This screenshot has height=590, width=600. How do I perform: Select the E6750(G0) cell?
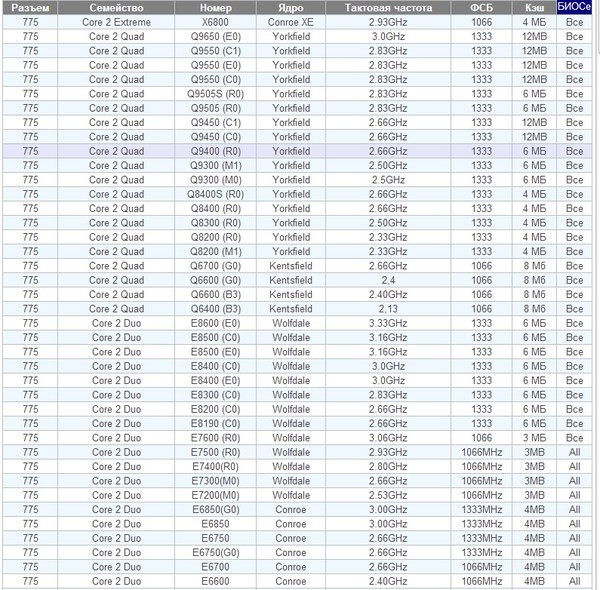point(215,553)
